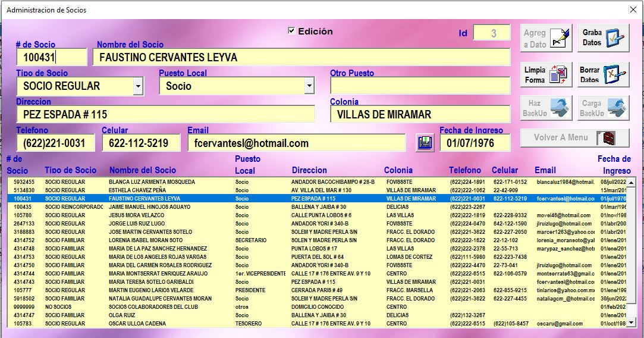Click 1er. VICEPRESIDENTE cell
The image size is (644, 338).
260,274
